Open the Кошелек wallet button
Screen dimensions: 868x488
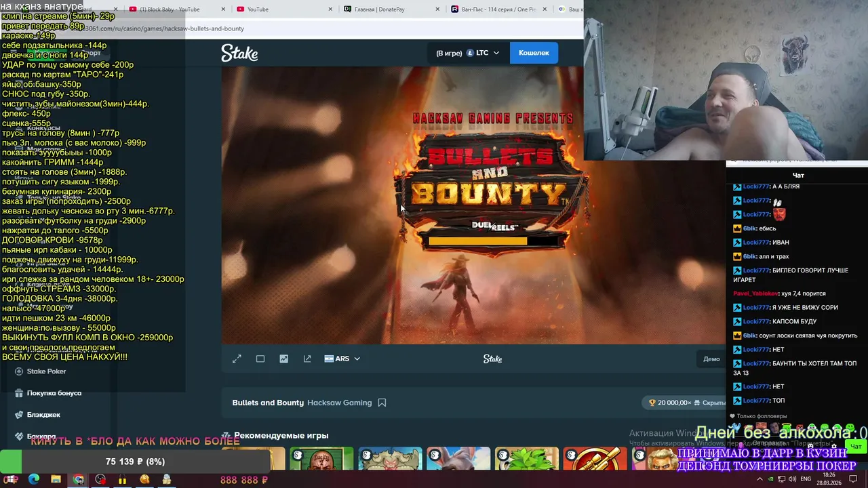[x=534, y=53]
